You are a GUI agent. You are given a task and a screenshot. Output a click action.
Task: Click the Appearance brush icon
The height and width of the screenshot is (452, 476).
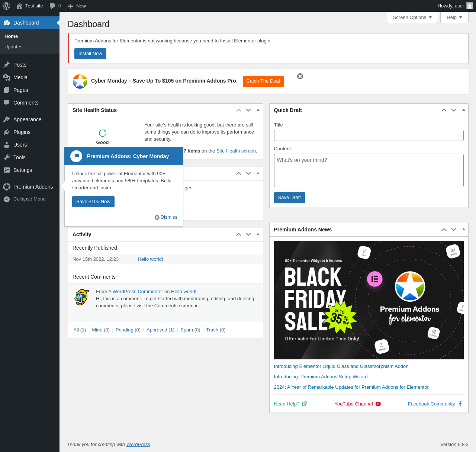tap(7, 119)
